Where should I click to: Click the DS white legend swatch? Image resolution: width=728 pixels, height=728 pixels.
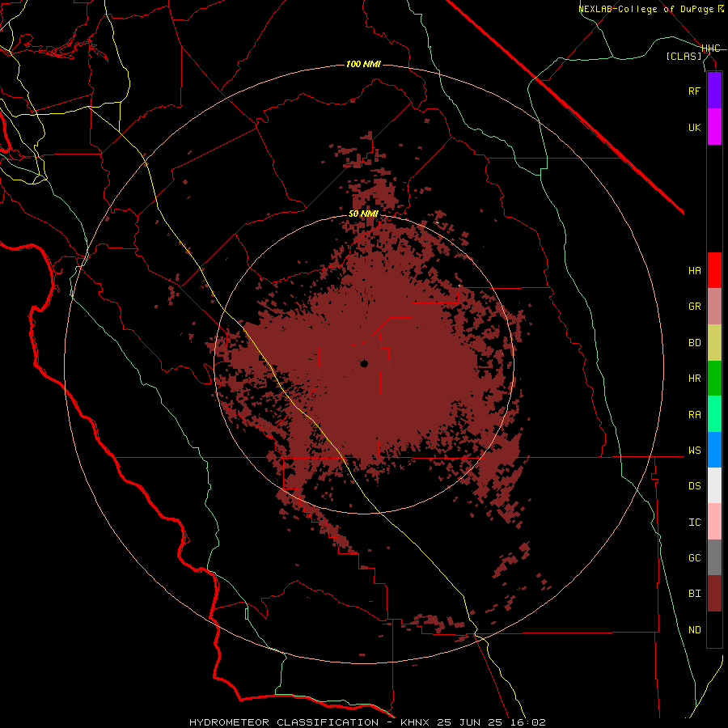tap(714, 485)
